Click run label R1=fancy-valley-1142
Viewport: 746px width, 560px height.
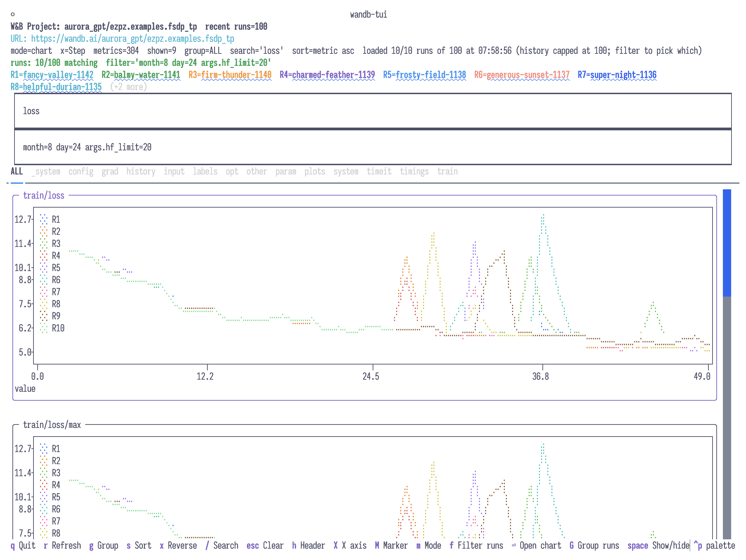[52, 75]
